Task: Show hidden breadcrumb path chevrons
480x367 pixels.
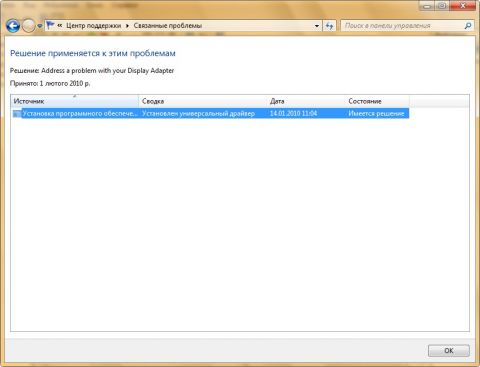Action: pos(60,25)
